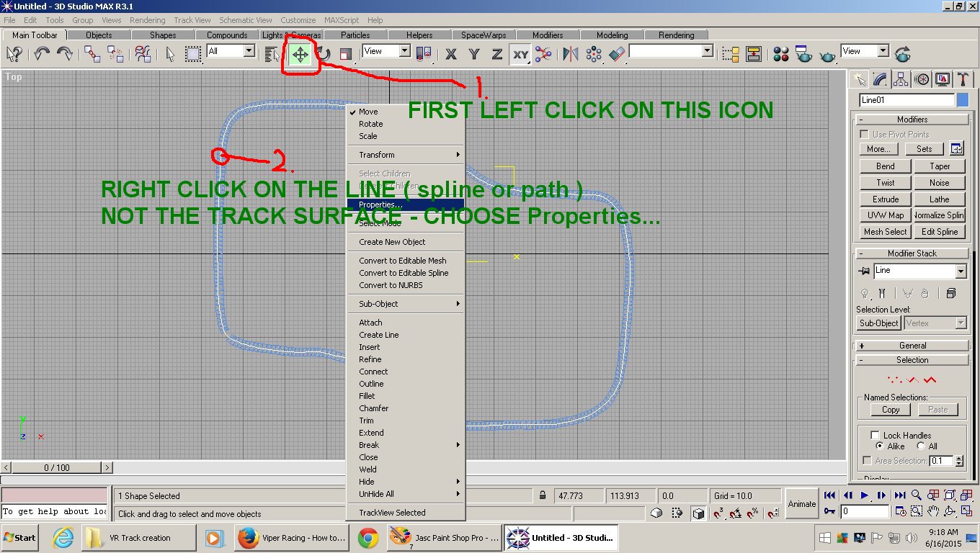Click the Undo arrow icon
Viewport: 980px width, 553px height.
[42, 54]
